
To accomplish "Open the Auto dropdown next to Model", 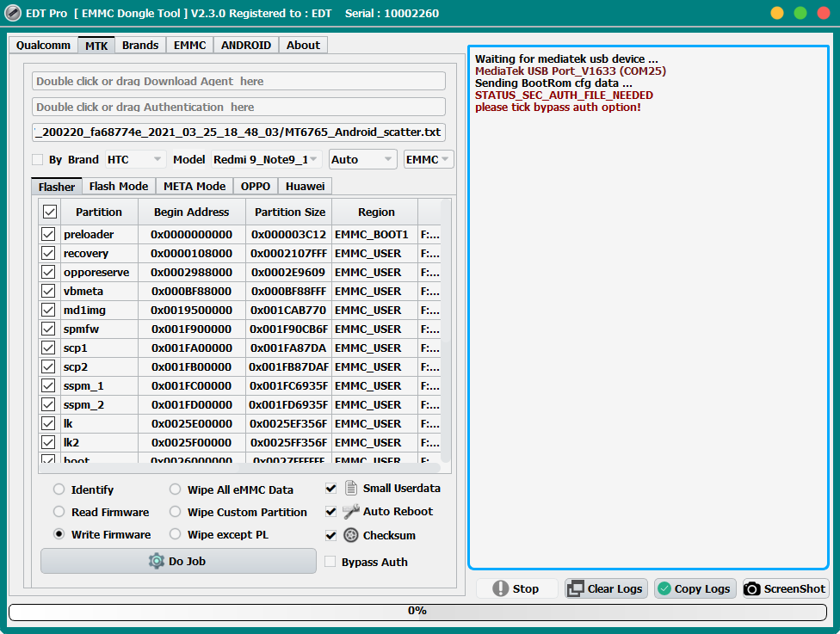I will pos(362,159).
